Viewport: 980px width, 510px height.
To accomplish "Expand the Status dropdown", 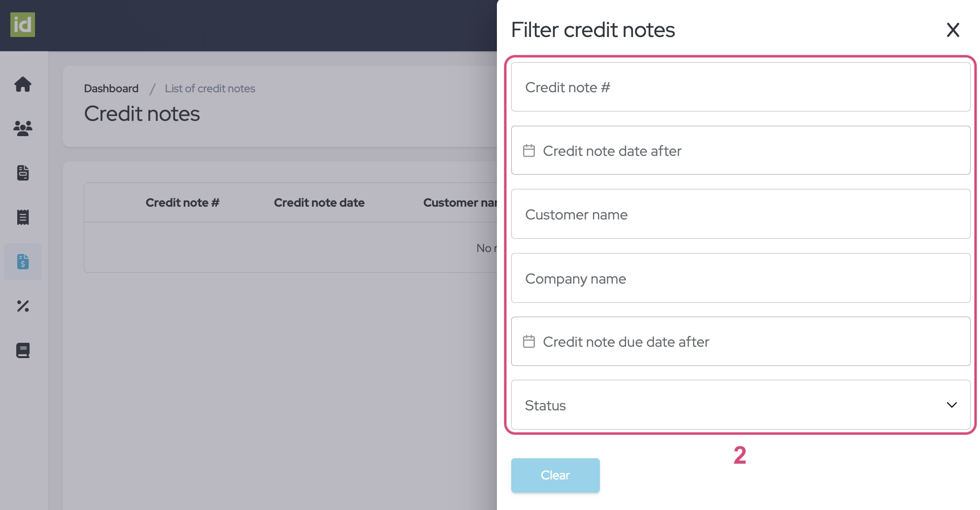I will tap(739, 405).
